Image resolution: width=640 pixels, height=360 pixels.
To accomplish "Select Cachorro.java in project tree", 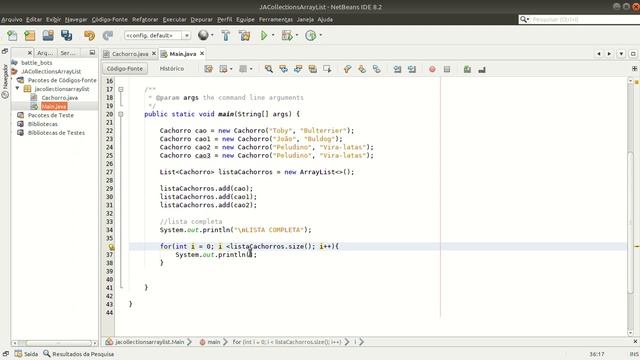I will [59, 98].
